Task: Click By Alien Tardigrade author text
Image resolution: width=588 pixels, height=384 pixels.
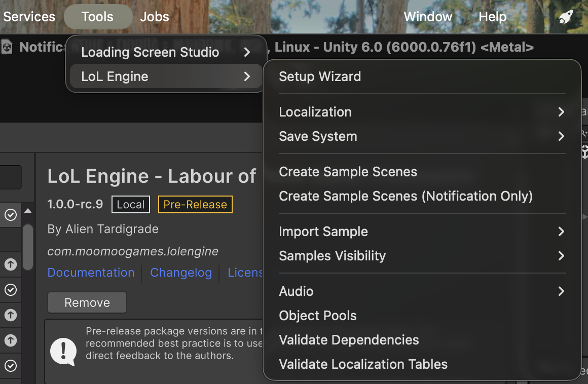Action: point(103,229)
